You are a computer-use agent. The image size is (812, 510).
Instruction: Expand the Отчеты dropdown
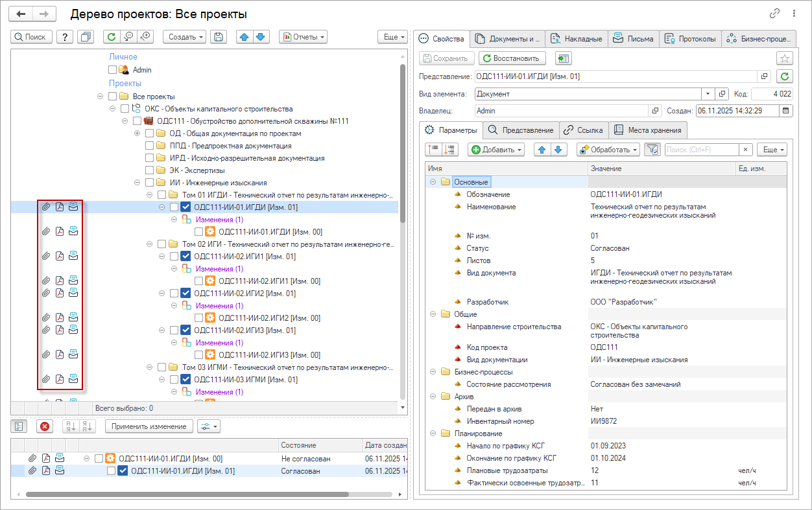[x=303, y=37]
